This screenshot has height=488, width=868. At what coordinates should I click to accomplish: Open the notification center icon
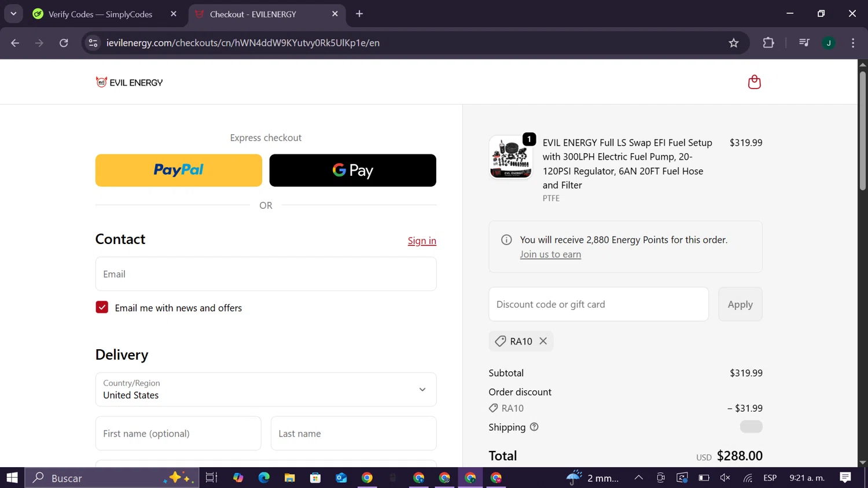(x=845, y=478)
